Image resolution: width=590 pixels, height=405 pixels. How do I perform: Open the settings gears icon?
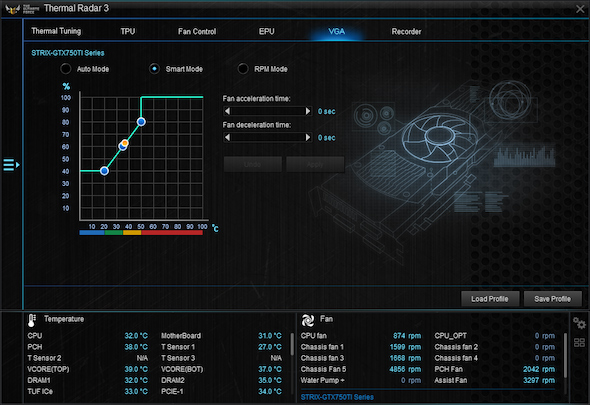coord(579,323)
